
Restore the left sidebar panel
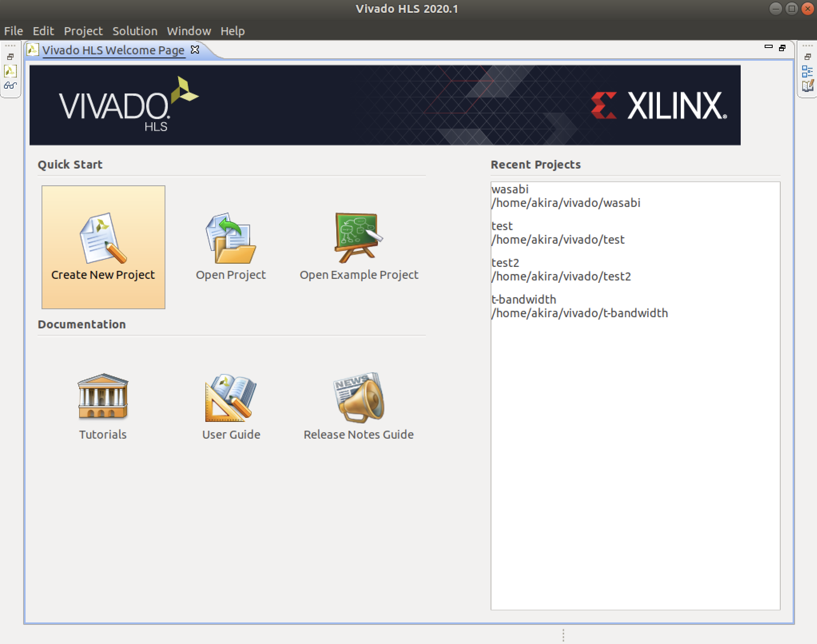tap(10, 57)
